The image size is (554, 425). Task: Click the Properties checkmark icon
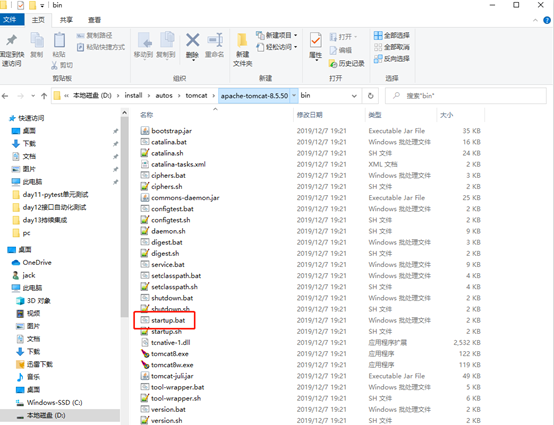(315, 40)
